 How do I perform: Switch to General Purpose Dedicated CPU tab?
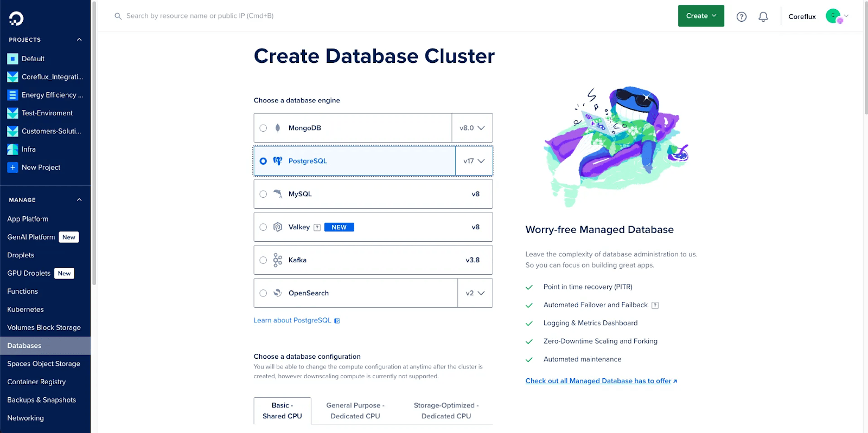pyautogui.click(x=355, y=411)
